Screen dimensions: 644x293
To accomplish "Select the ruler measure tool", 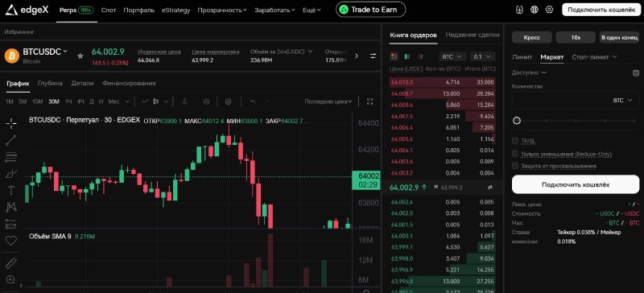I will (x=11, y=263).
